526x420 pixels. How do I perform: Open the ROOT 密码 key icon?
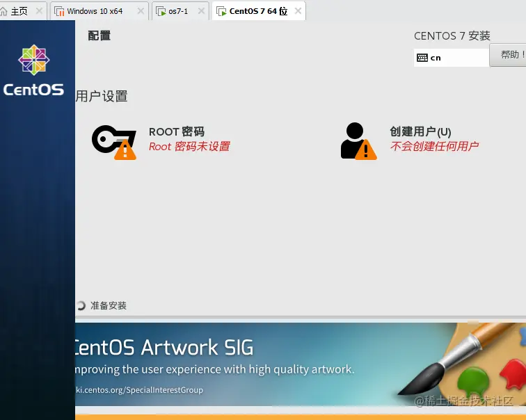(x=114, y=142)
